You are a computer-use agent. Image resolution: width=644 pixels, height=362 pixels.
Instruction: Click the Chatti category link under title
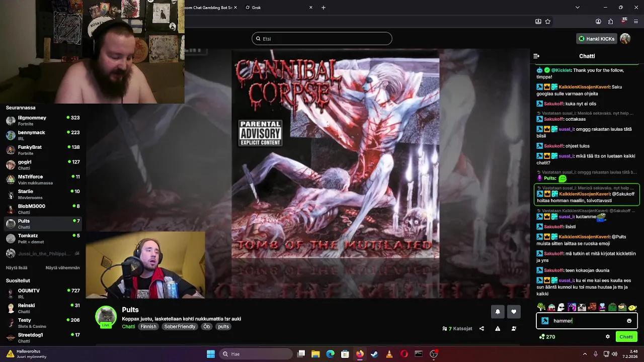coord(128,327)
